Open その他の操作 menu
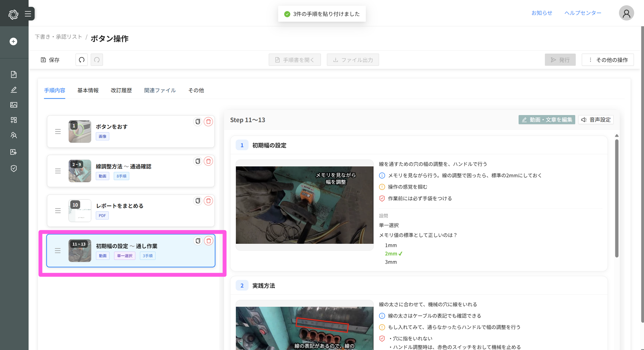 pos(608,60)
